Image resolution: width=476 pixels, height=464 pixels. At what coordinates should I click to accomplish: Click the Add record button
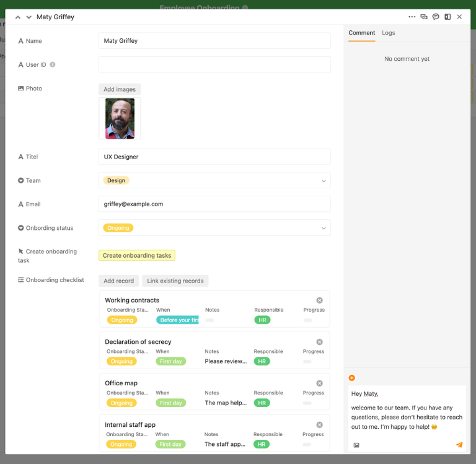(x=118, y=281)
